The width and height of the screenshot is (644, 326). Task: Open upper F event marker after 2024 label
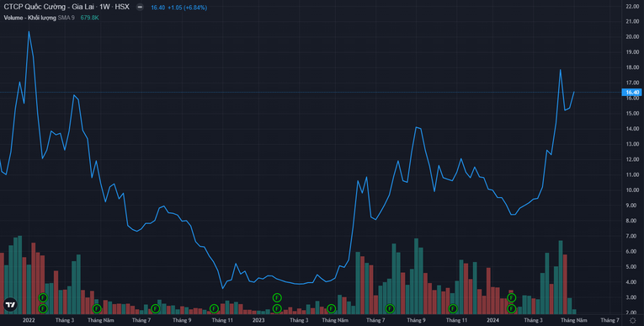[x=511, y=297]
